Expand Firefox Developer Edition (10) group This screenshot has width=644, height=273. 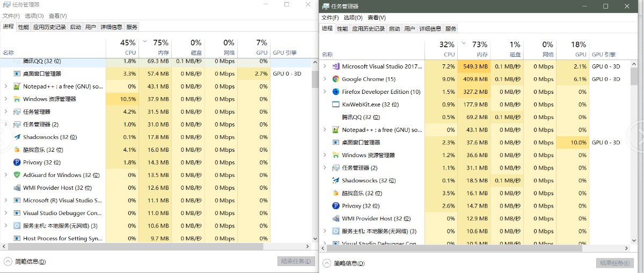pos(325,92)
